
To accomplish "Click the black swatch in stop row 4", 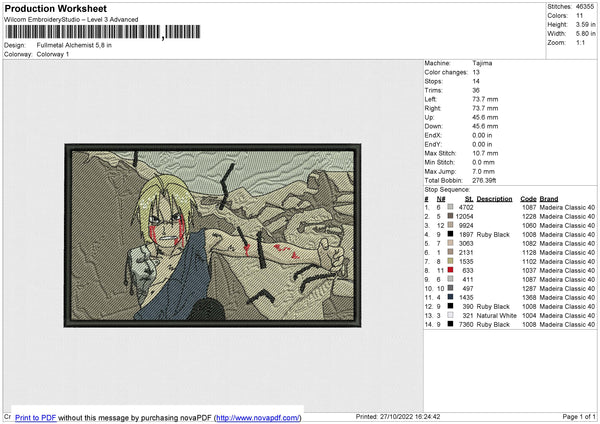I will point(450,234).
